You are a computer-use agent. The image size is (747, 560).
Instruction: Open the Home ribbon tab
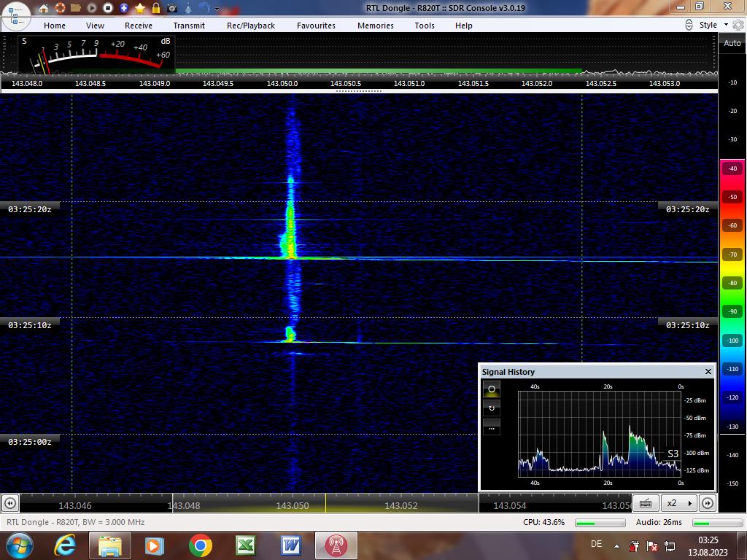tap(55, 26)
